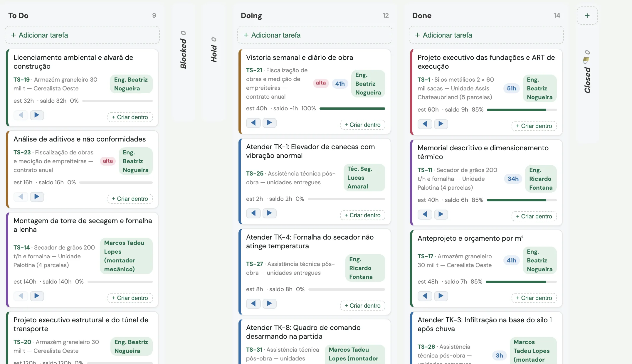Click left arrow on 'Análise de aditivos' card

[x=21, y=197]
